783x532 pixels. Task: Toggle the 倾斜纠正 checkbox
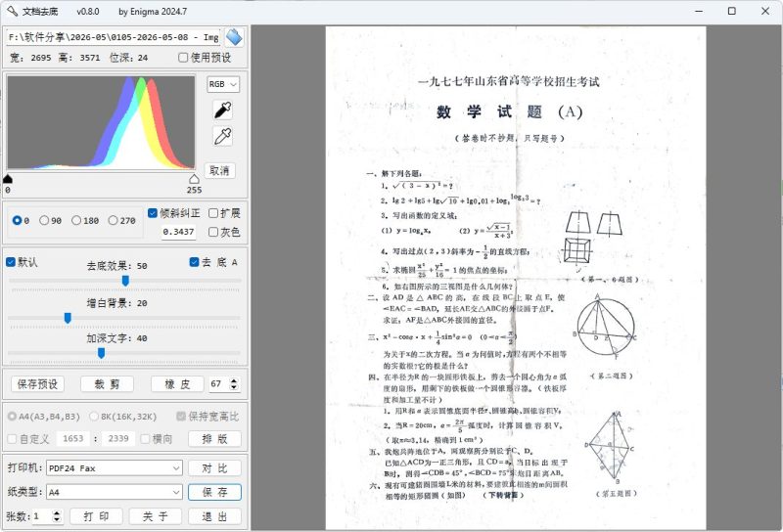(x=153, y=213)
